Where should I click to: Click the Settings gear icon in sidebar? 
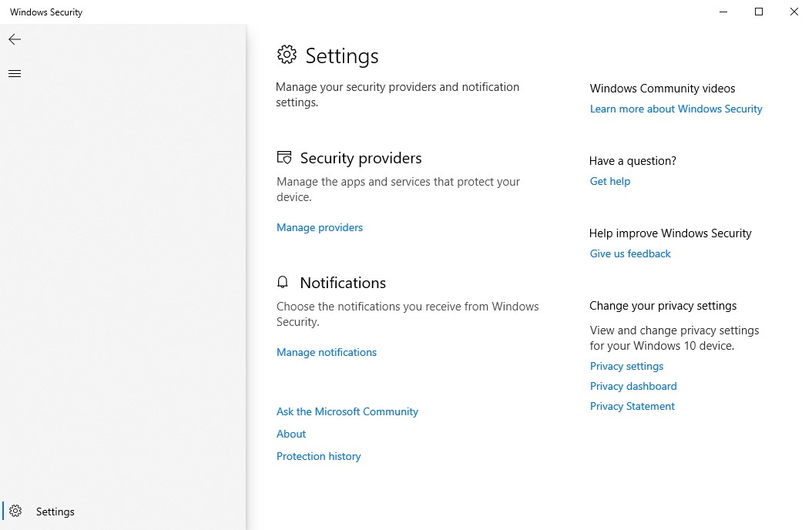pos(15,511)
